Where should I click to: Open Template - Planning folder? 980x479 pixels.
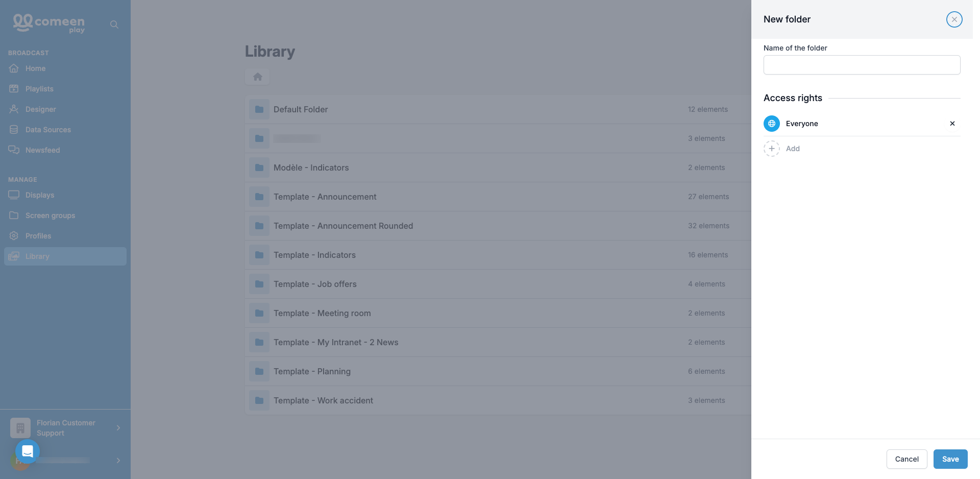[x=498, y=371]
